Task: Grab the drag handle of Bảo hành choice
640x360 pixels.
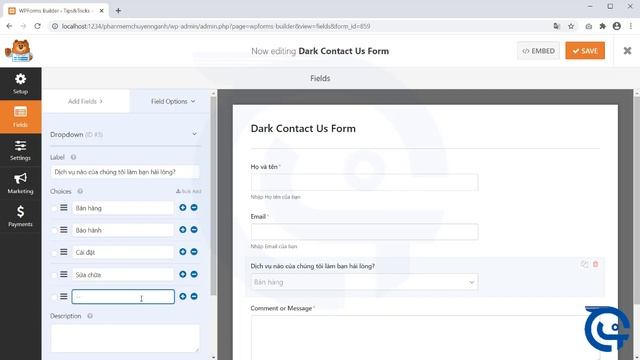Action: (64, 230)
